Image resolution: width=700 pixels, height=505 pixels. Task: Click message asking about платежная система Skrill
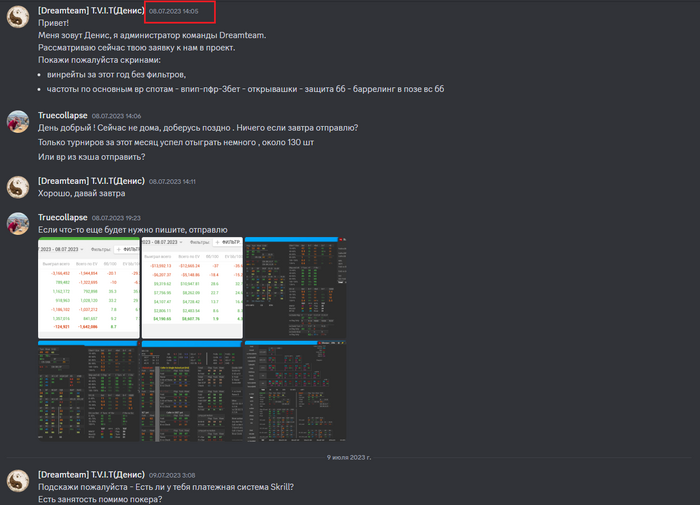click(166, 487)
